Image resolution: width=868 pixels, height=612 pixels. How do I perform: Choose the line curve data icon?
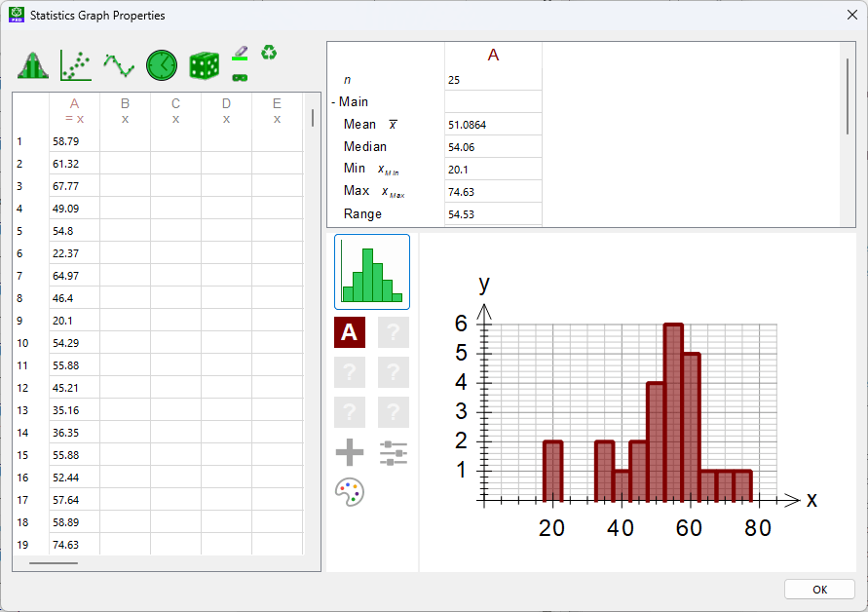(119, 65)
